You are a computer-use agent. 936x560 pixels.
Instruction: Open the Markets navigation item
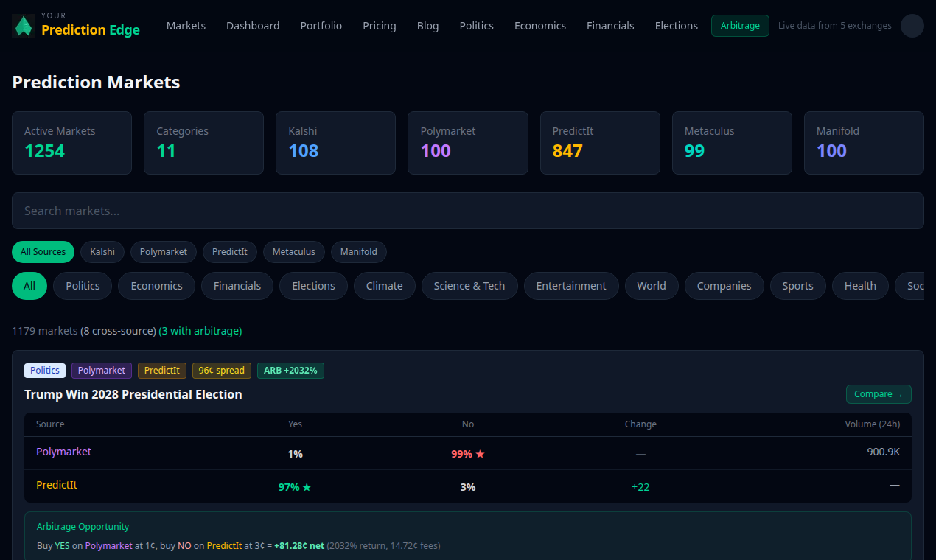(186, 25)
